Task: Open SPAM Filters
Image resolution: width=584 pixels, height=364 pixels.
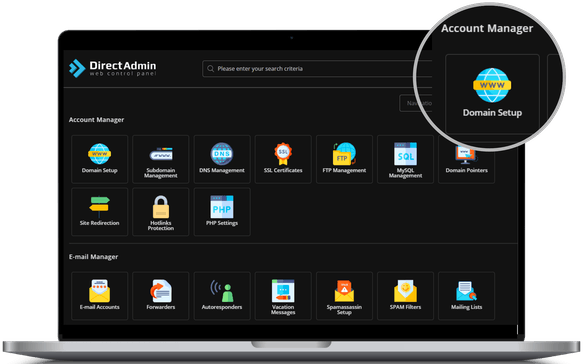Action: point(405,296)
